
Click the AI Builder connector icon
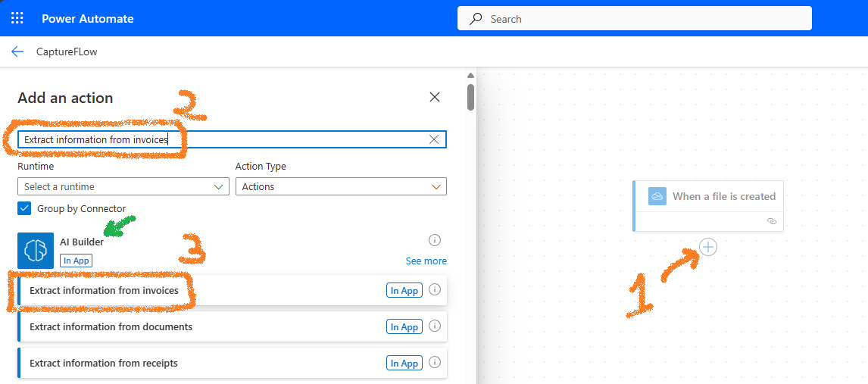point(36,251)
